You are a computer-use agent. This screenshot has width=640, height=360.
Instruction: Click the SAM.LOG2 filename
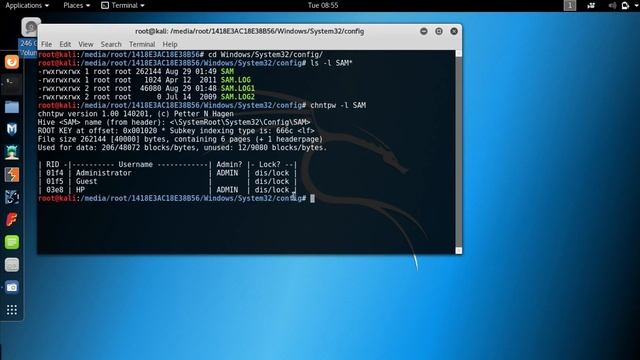point(238,97)
